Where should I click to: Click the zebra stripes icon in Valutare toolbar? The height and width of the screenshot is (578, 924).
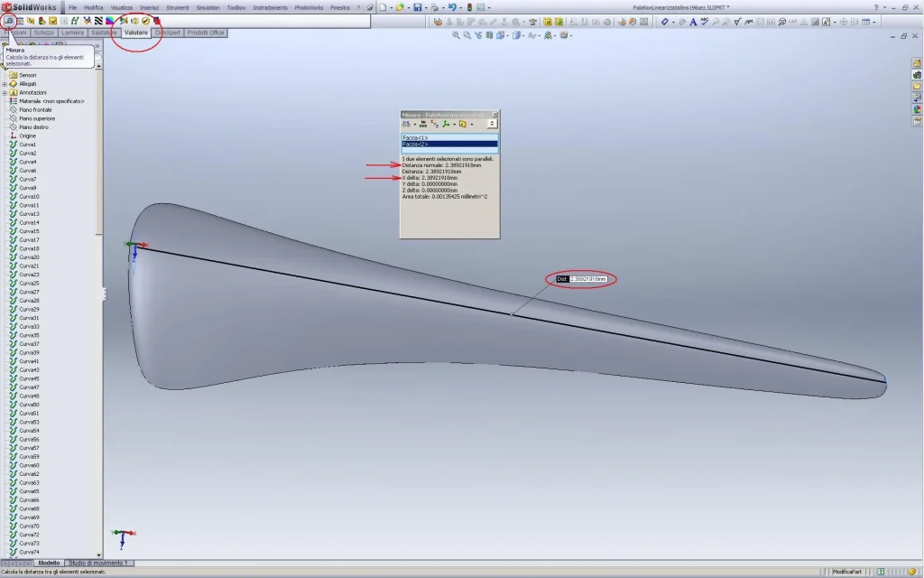coord(98,21)
